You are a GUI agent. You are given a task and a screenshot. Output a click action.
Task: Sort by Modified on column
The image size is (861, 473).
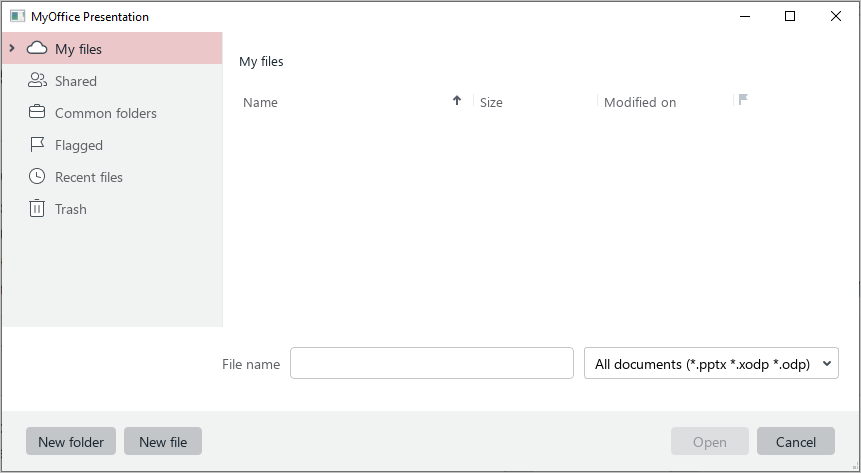[x=640, y=102]
